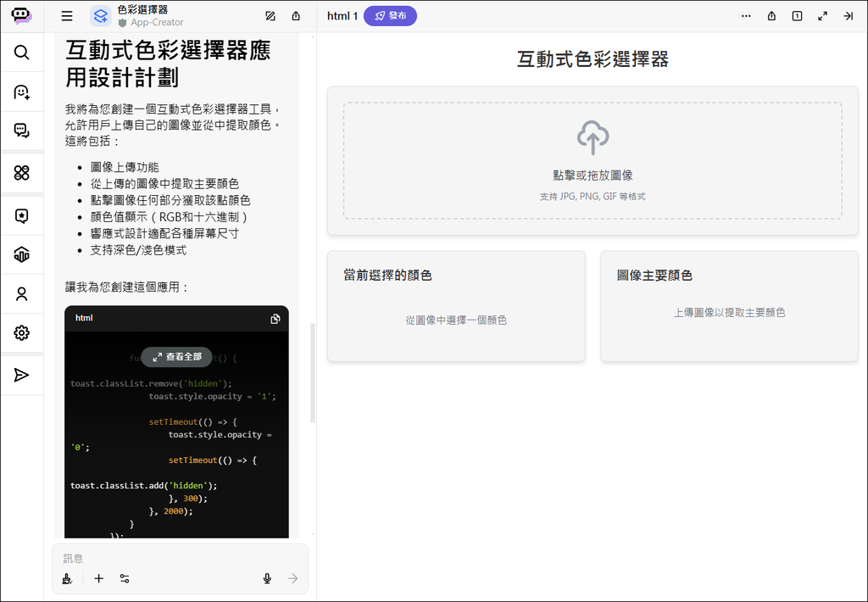This screenshot has height=602, width=868.
Task: Click the 當前選擇的顏色 card heading
Action: (387, 276)
